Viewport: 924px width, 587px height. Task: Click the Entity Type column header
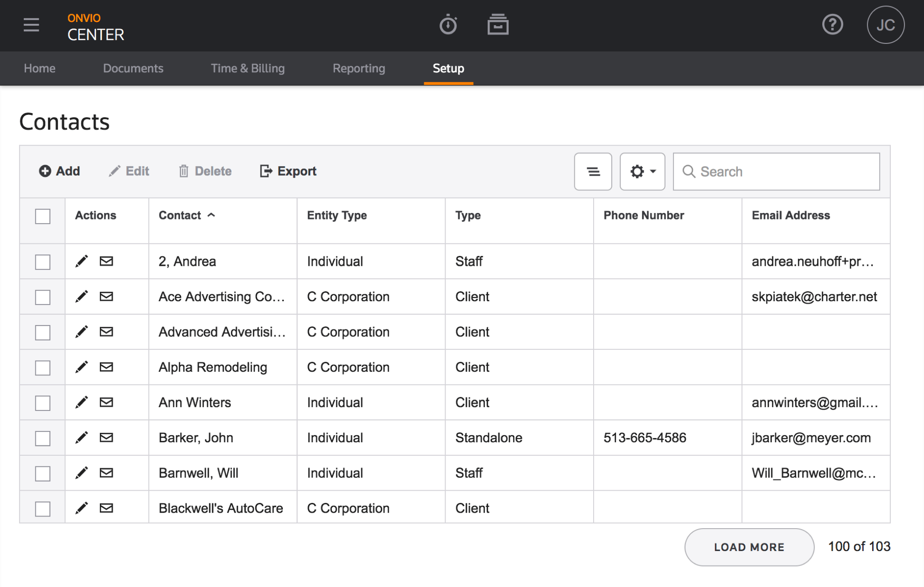[x=337, y=215]
